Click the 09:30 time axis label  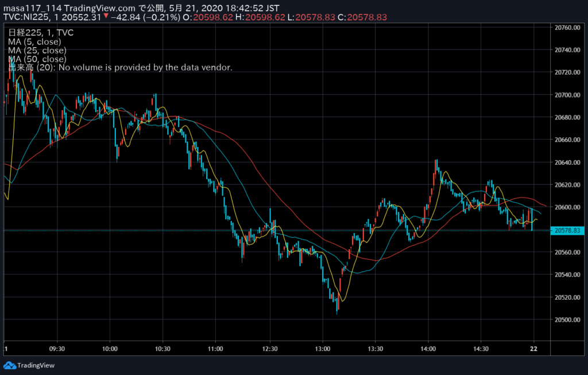pos(57,349)
